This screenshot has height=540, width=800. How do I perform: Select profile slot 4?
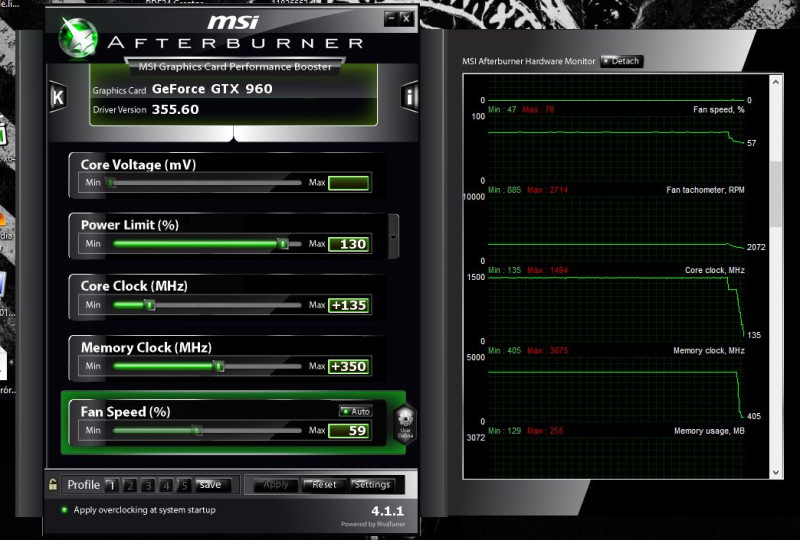(x=166, y=485)
